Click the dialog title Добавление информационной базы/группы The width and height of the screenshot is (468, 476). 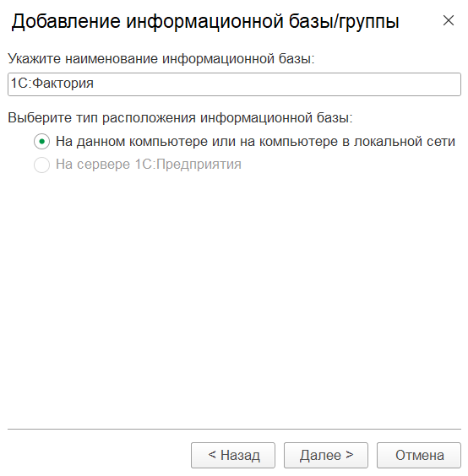[205, 22]
